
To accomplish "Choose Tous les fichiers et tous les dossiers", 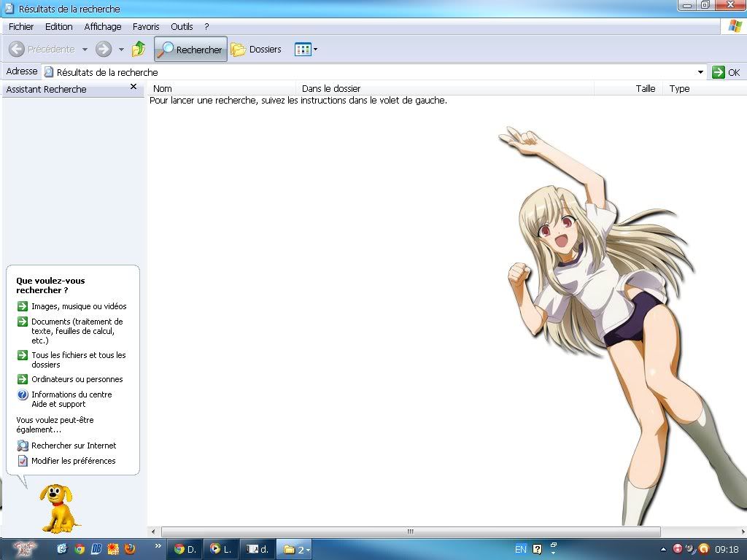I will (x=78, y=359).
